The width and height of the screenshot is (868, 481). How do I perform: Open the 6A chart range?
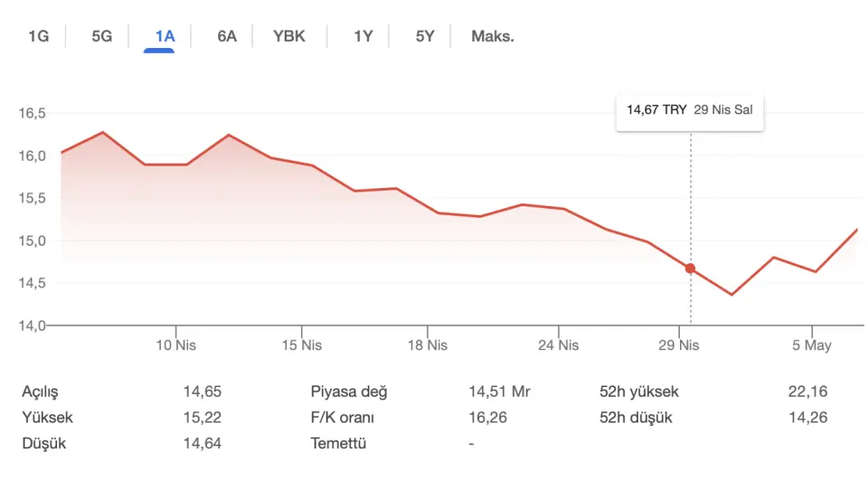[x=227, y=36]
